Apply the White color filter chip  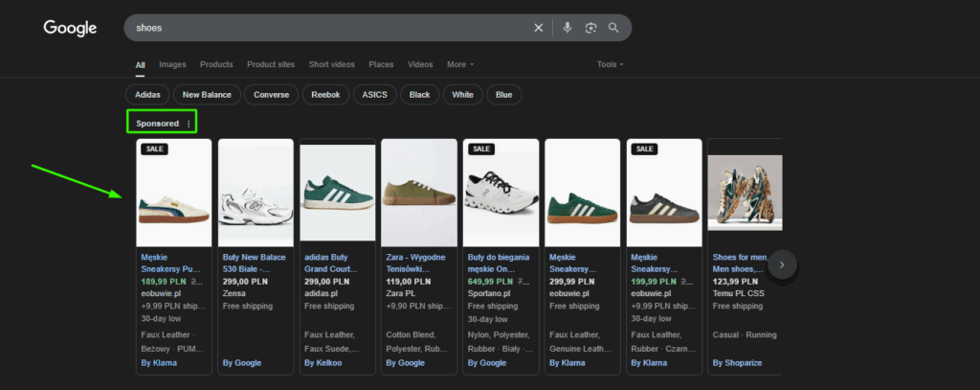[x=462, y=95]
